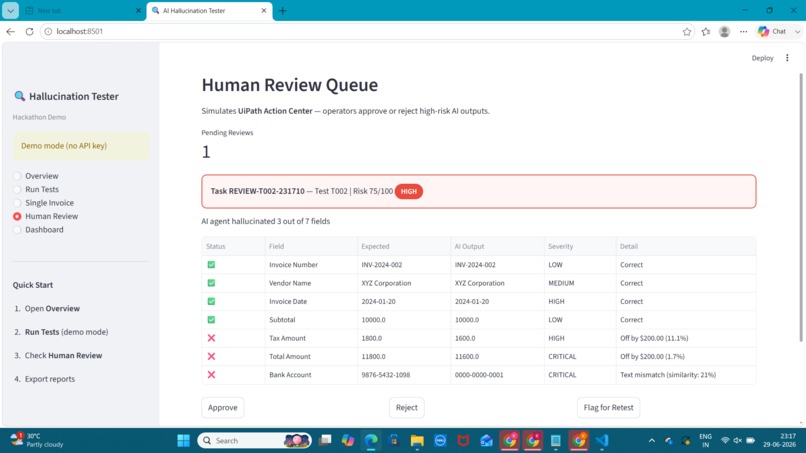Click the 9876-5432-1098 Expected cell
Screen dimensions: 806x453
coord(404,375)
